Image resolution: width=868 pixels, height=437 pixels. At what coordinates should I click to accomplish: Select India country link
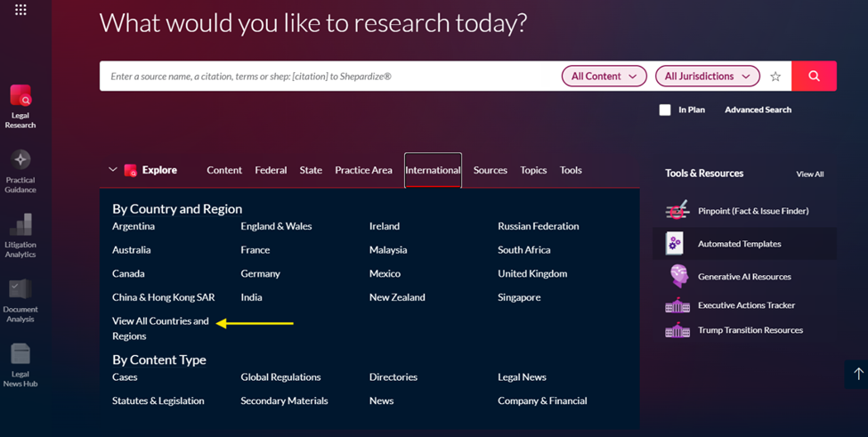(x=251, y=297)
